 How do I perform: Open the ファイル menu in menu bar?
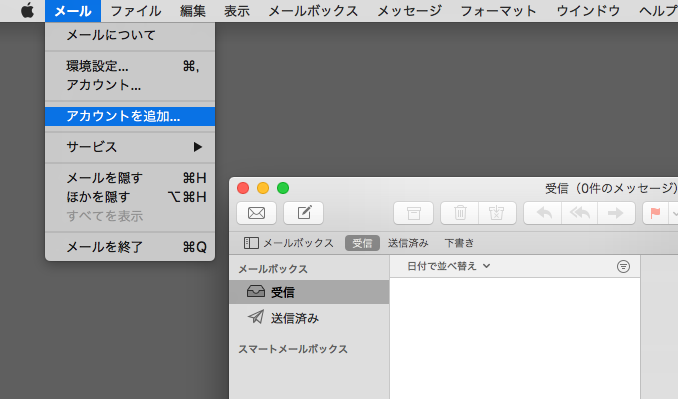coord(136,11)
